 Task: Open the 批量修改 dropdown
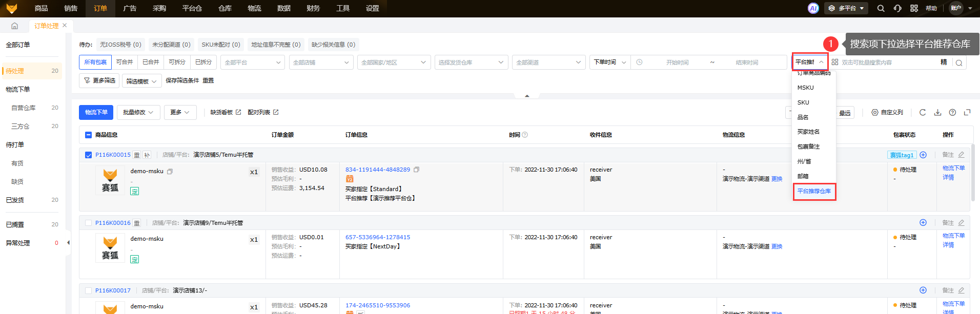tap(138, 112)
